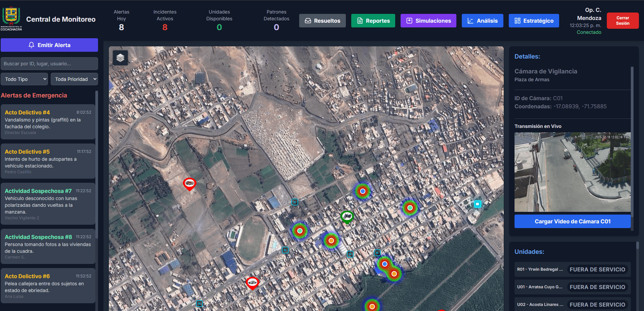The image size is (644, 311).
Task: Click bell icon in Emitir Alerta button
Action: (x=31, y=45)
